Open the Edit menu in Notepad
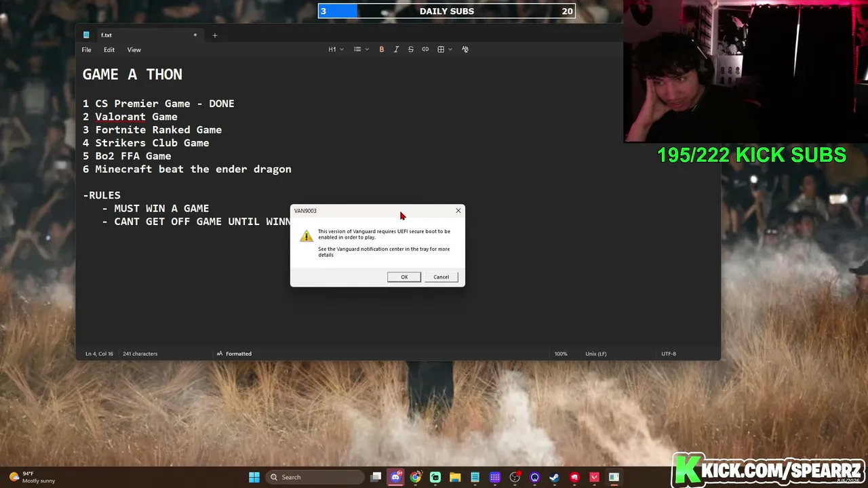Viewport: 868px width, 488px height. tap(109, 49)
